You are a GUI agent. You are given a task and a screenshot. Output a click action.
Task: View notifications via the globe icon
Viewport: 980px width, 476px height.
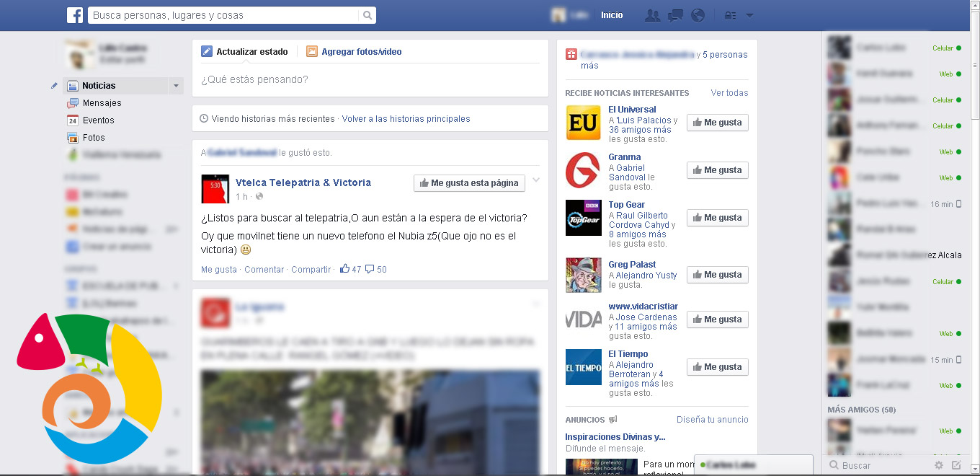[698, 14]
